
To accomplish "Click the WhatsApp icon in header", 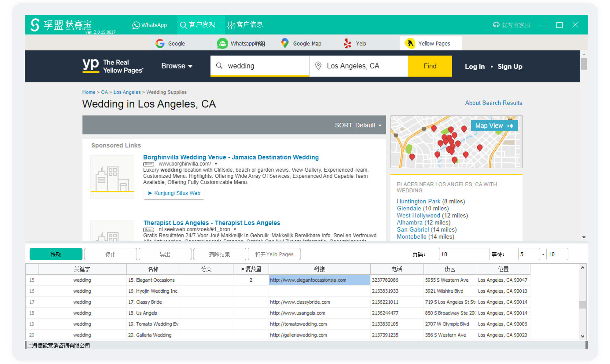I will coord(136,25).
